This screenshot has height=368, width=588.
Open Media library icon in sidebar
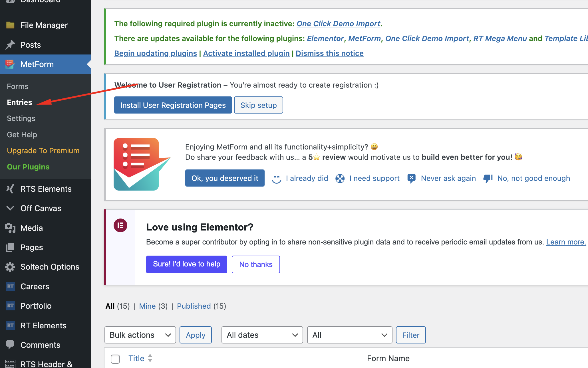click(x=10, y=228)
